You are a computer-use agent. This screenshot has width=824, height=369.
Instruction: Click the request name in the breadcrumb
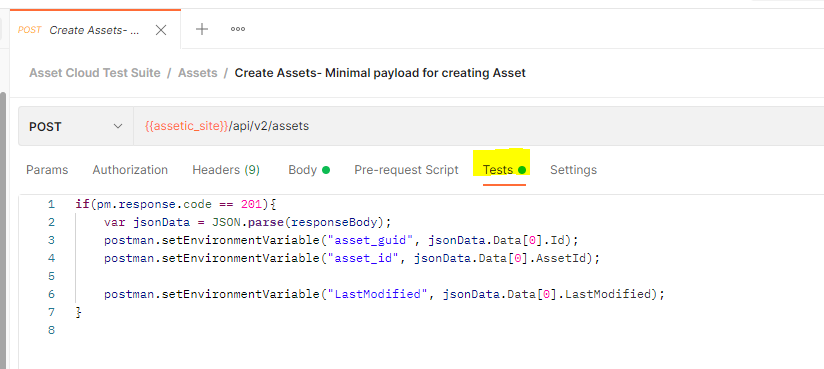click(x=380, y=73)
